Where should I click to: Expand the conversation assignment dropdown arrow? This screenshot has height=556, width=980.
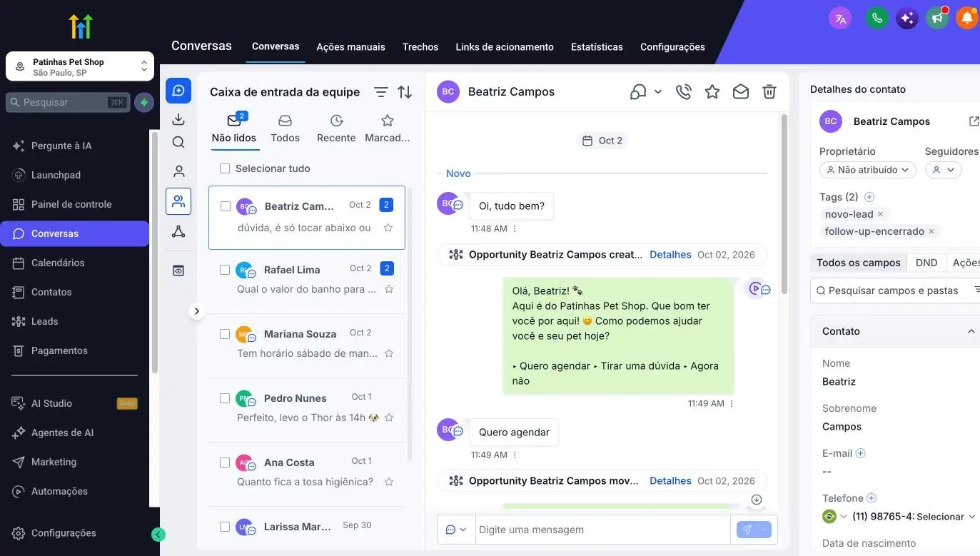658,91
